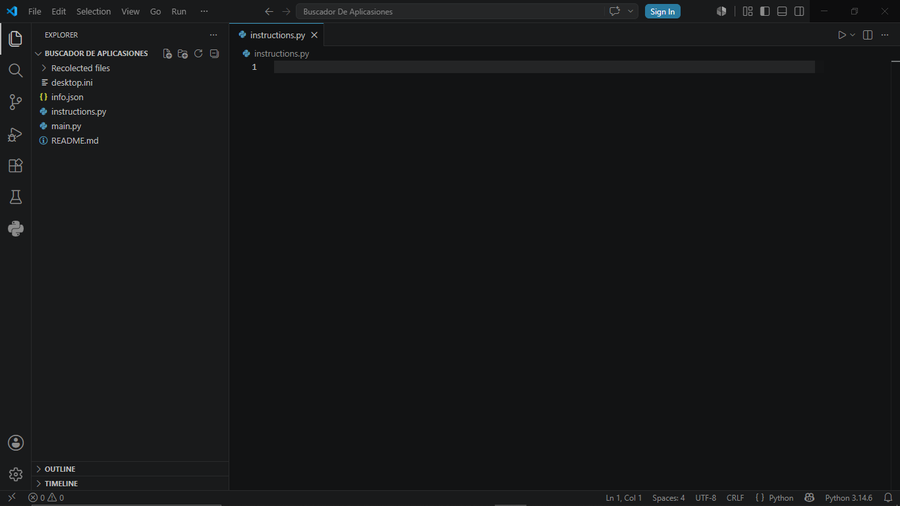900x506 pixels.
Task: Go back with the left arrow
Action: click(x=269, y=11)
